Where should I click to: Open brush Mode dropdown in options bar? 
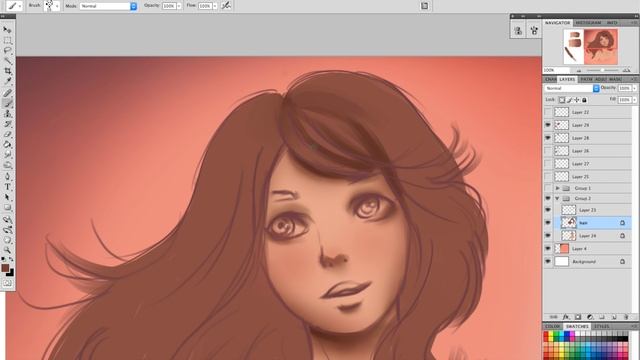pos(108,6)
